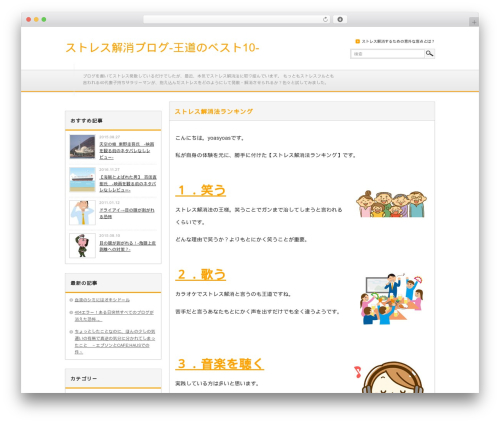Open header link ストレス解消するための意外な盲点とは?
The image size is (500, 423).
[x=398, y=41]
